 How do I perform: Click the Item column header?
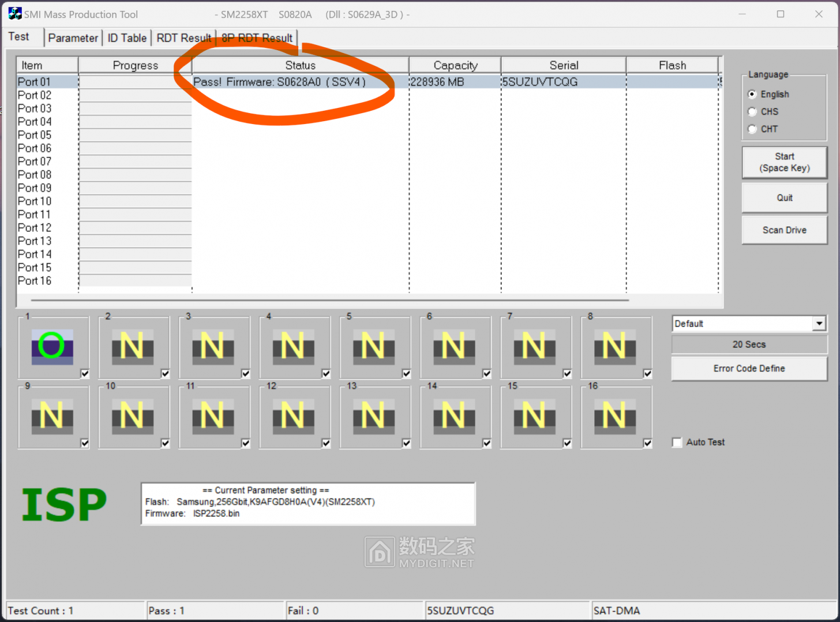click(47, 65)
